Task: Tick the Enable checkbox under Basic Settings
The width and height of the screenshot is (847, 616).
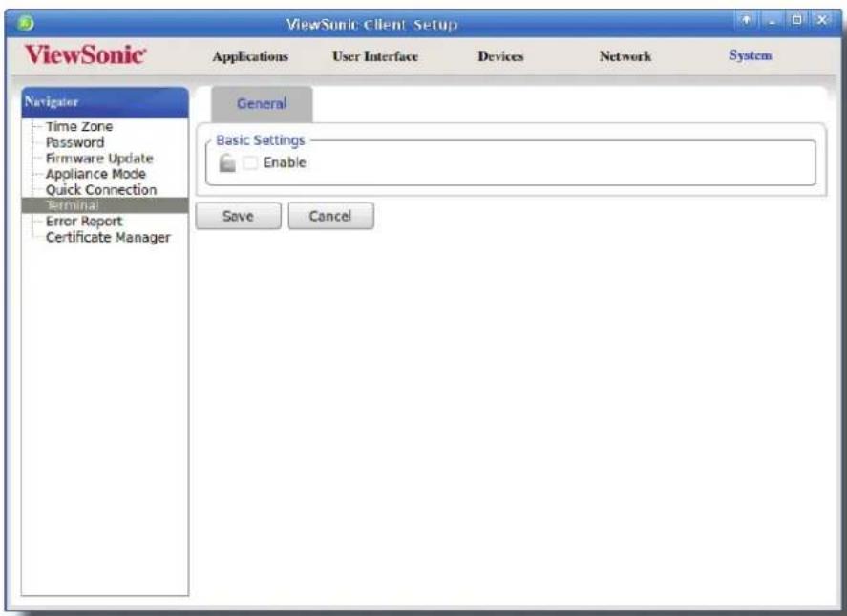Action: [x=250, y=162]
